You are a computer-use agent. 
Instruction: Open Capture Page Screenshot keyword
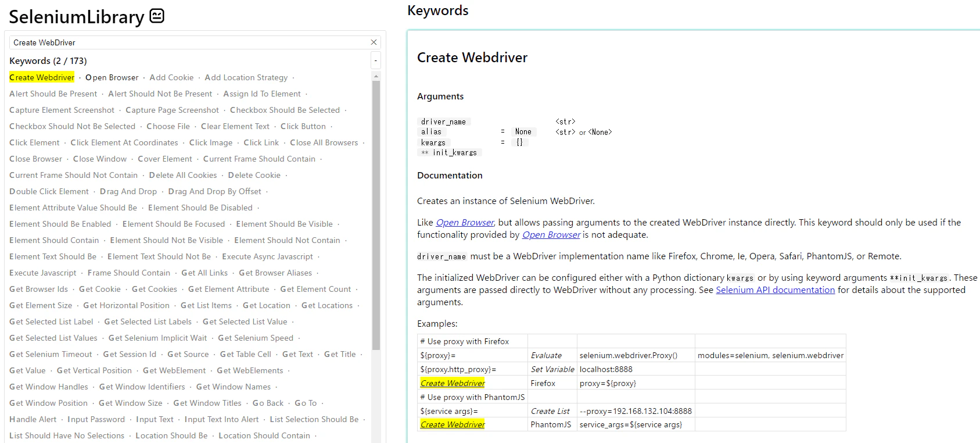[172, 110]
